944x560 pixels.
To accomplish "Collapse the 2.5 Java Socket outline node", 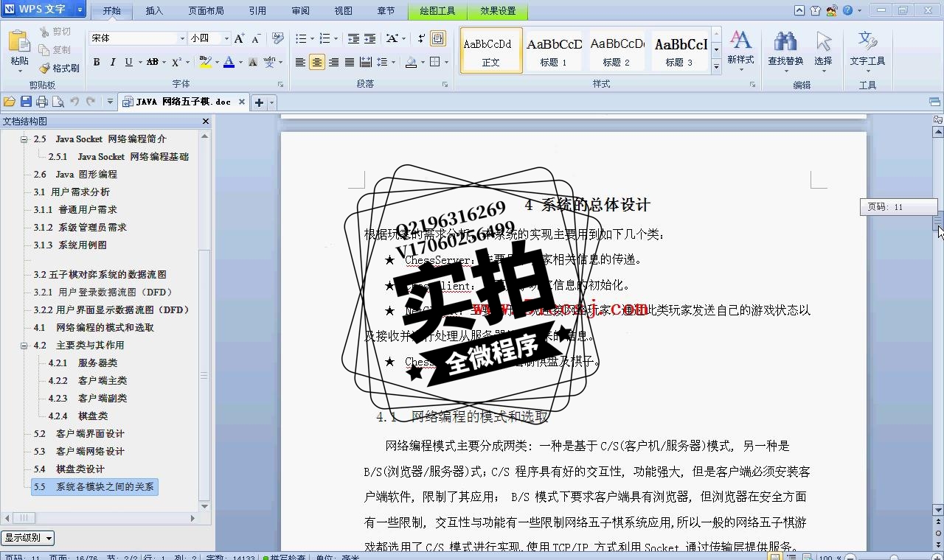I will [24, 139].
